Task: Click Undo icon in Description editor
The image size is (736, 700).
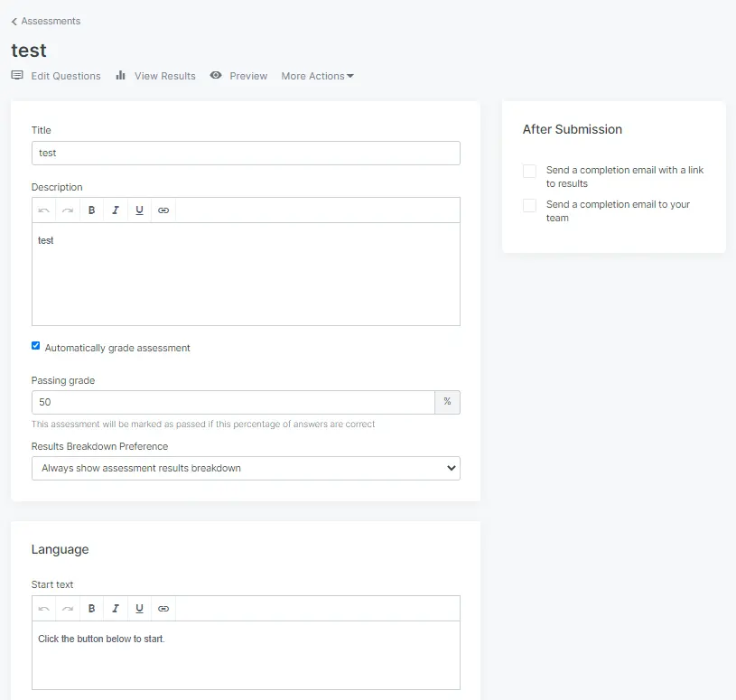Action: tap(43, 210)
